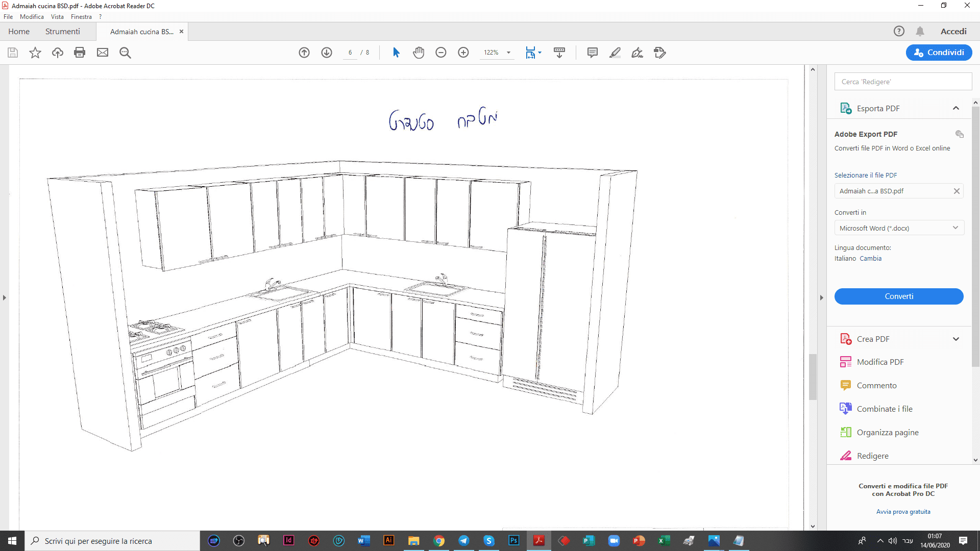
Task: Switch to the Strumenti tab
Action: tap(62, 32)
